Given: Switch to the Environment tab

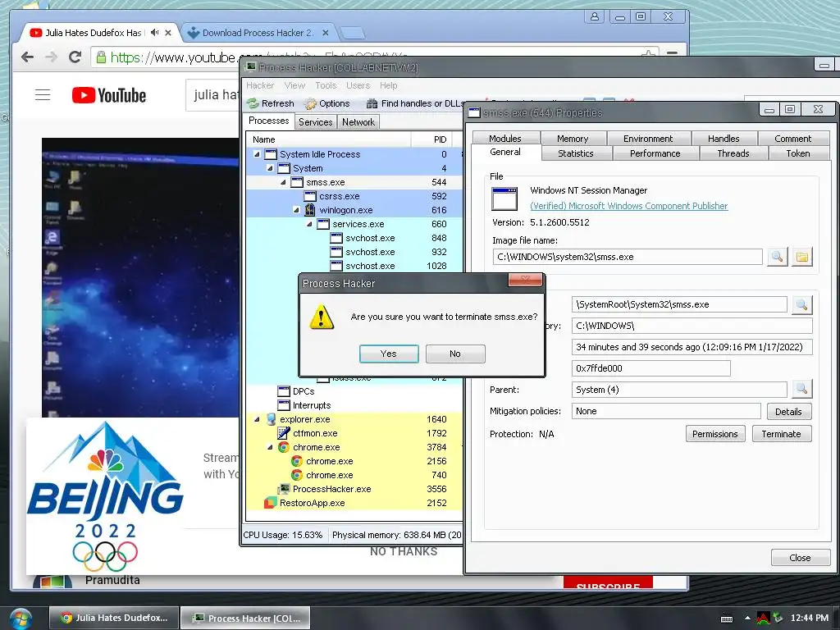Looking at the screenshot, I should (x=648, y=138).
